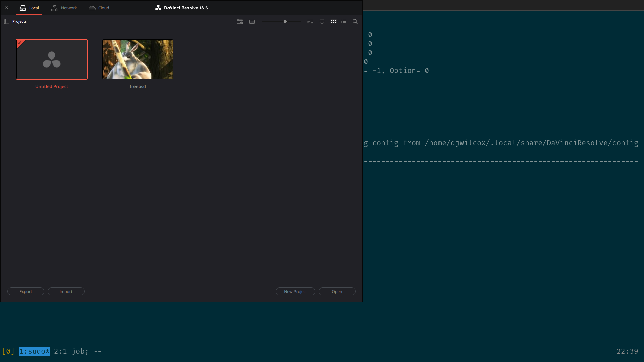Screen dimensions: 644x362
Task: Click the Export button
Action: tap(26, 291)
